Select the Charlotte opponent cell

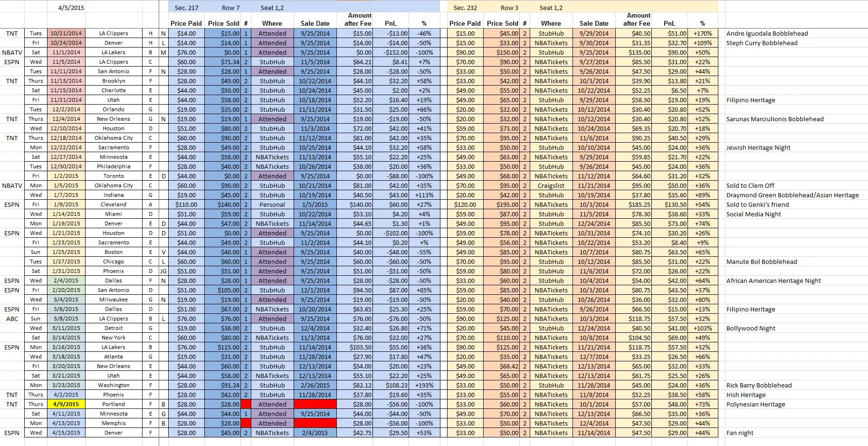(x=114, y=90)
